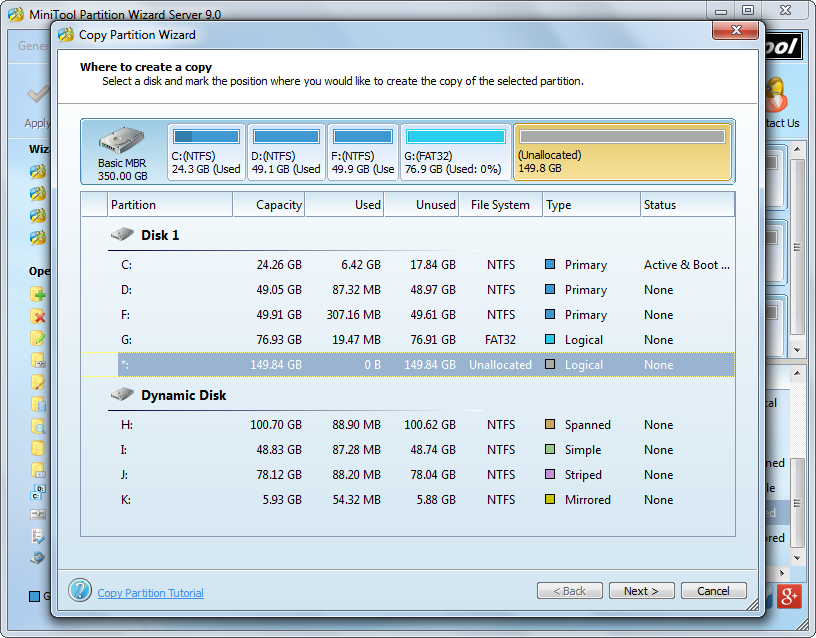
Task: Click the Back button
Action: click(570, 591)
